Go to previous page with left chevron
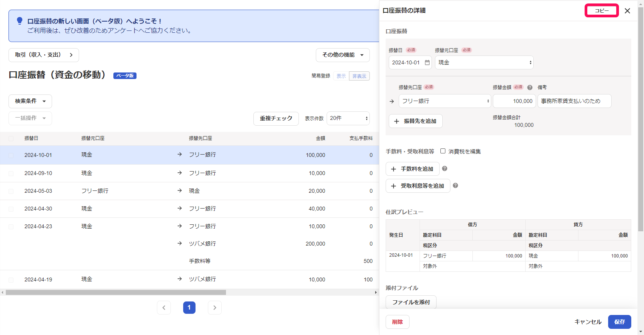 tap(164, 308)
